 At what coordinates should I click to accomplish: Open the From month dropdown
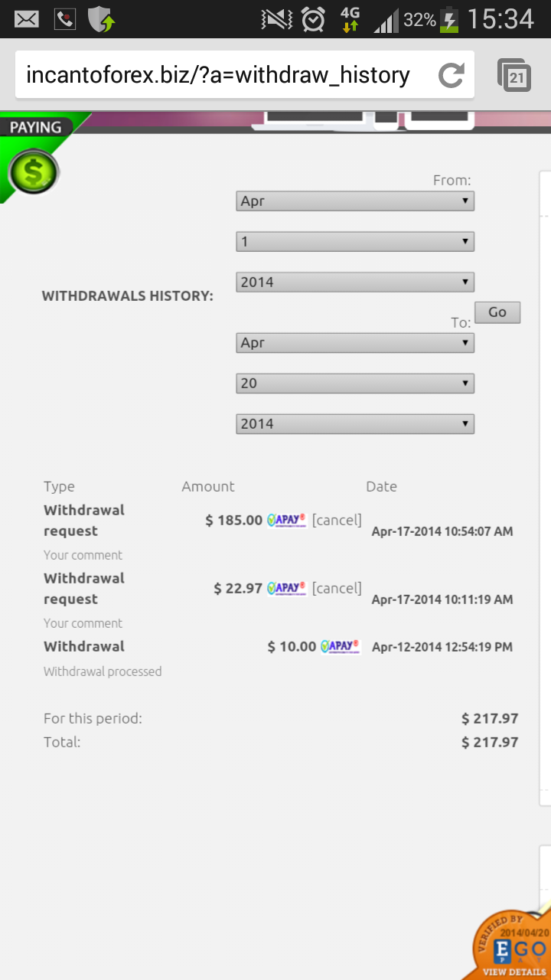pyautogui.click(x=355, y=201)
